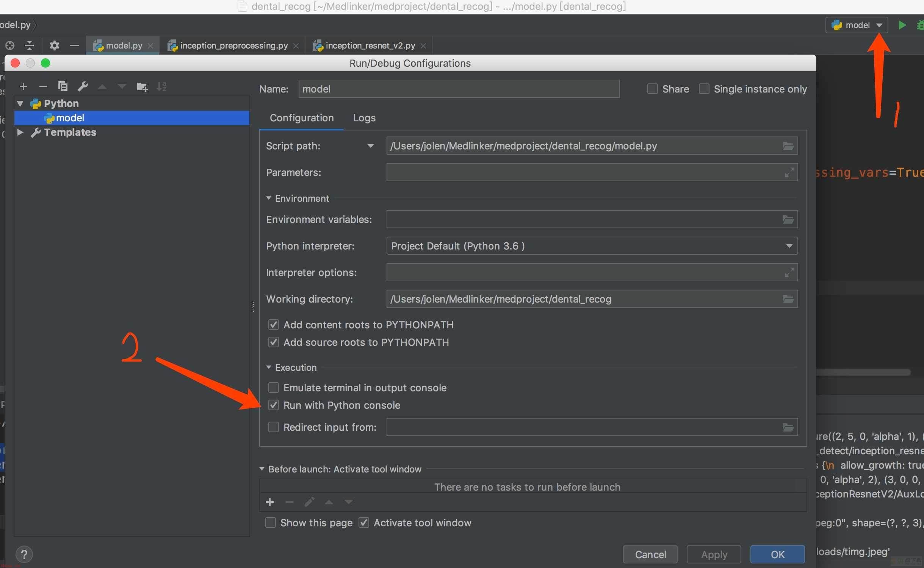Expand the Parameters field editor
Viewport: 924px width, 568px height.
pyautogui.click(x=789, y=173)
